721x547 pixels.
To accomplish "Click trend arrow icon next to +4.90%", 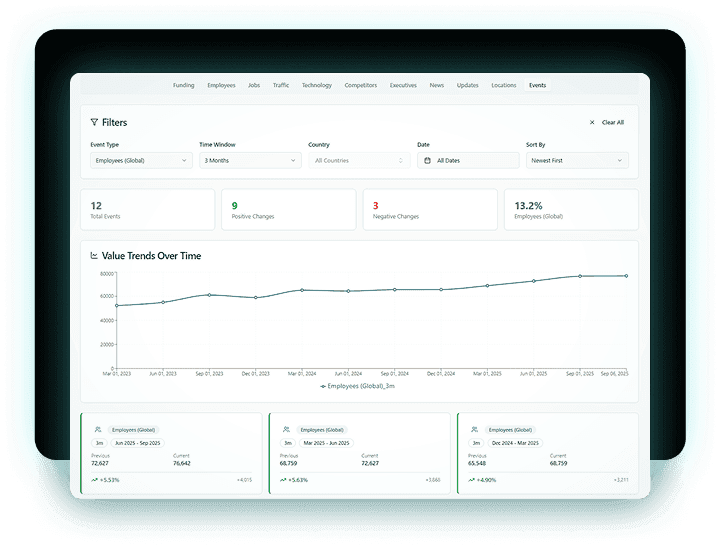I will click(471, 480).
